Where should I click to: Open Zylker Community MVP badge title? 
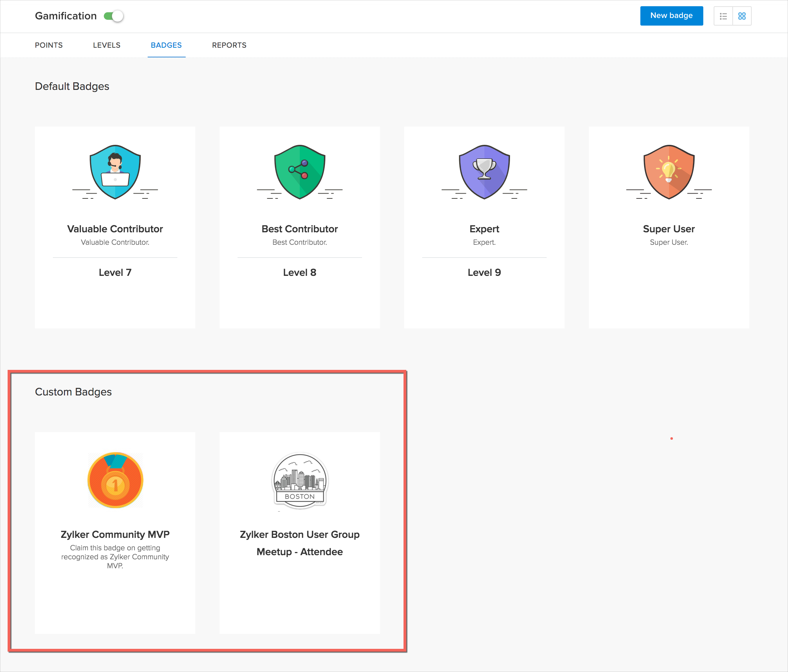click(115, 534)
